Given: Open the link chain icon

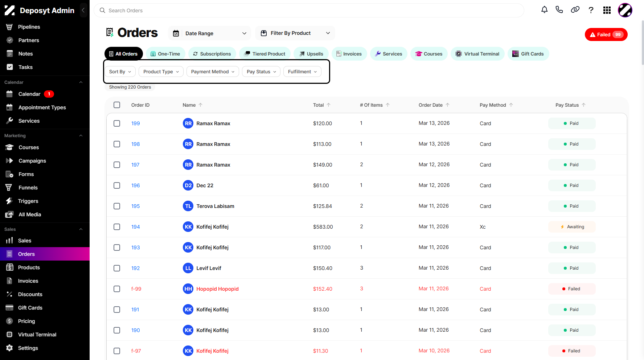Looking at the screenshot, I should [x=575, y=10].
